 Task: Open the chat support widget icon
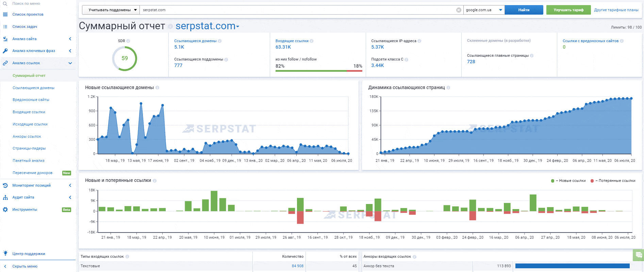click(x=639, y=255)
